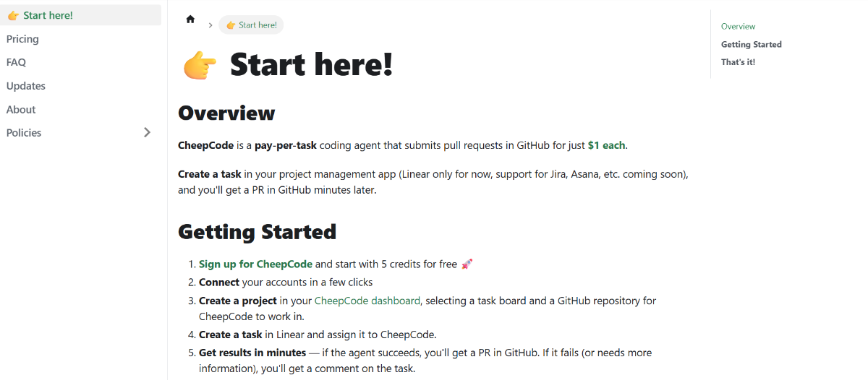Viewport: 868px width, 380px height.
Task: Follow the green "$1 each" link
Action: click(x=606, y=145)
